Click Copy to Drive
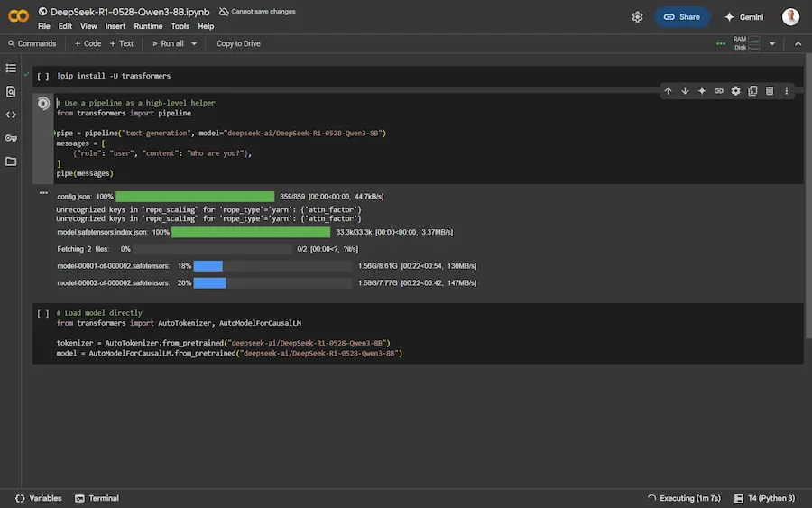 coord(238,43)
